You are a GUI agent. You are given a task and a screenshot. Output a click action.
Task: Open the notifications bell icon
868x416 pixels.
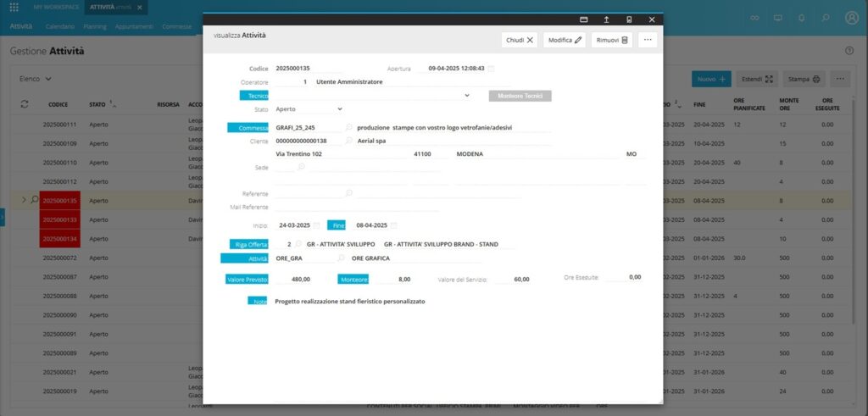click(802, 18)
